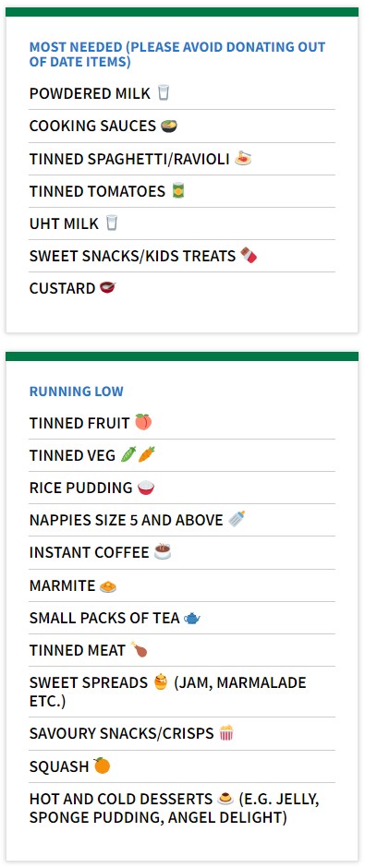
Task: Click the Custard list entry
Action: 182,288
